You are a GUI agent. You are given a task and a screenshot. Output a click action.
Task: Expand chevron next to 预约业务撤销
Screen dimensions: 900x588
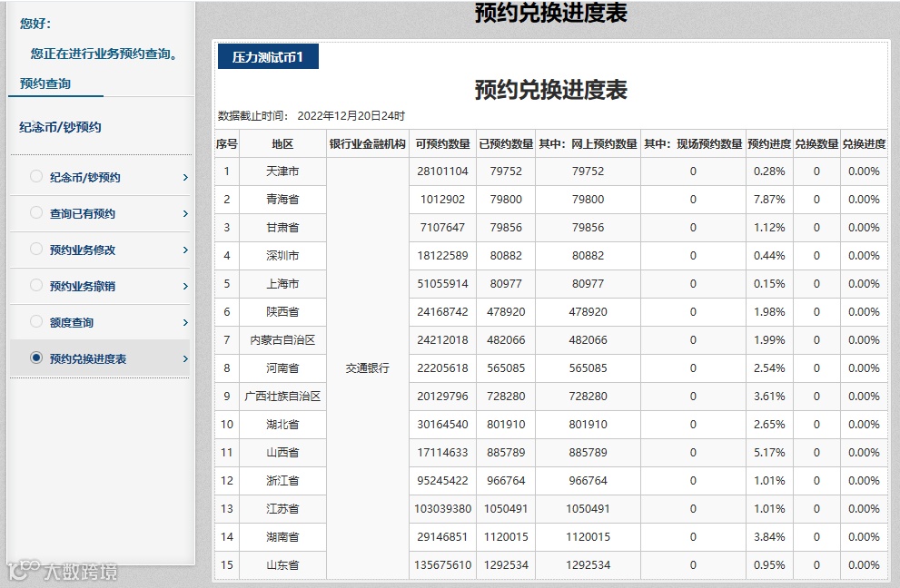tap(185, 286)
